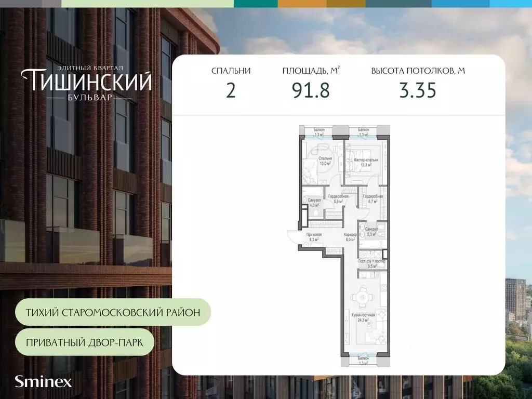Click the 'Санузел 4,3 м²' room label

(x=314, y=203)
